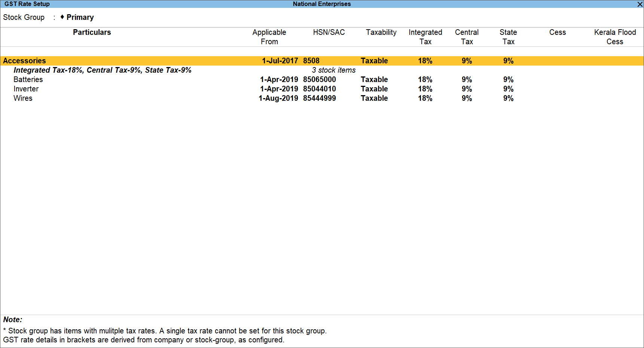Select the Inverter stock item
The width and height of the screenshot is (644, 348).
coord(26,89)
